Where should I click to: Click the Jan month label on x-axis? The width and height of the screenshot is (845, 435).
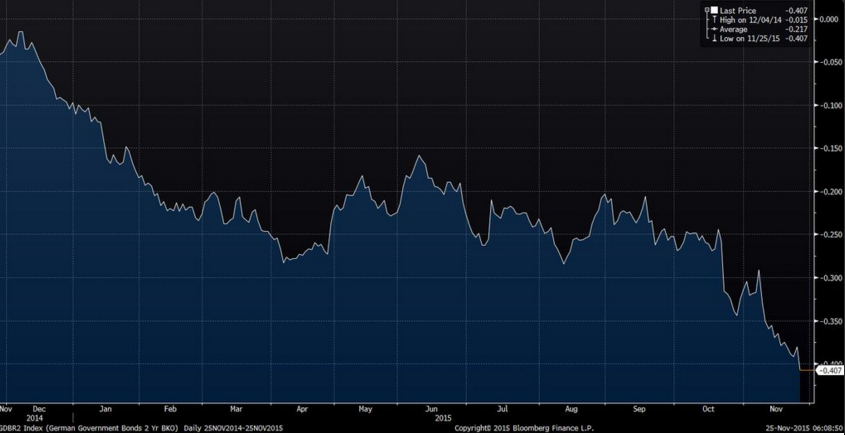click(x=106, y=409)
